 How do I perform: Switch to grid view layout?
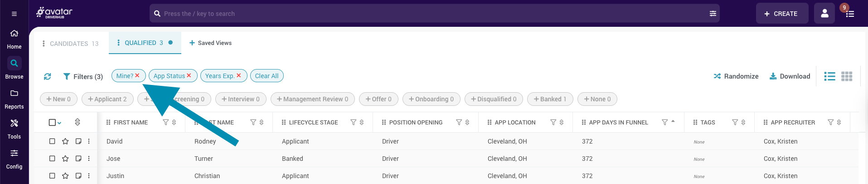pos(846,76)
